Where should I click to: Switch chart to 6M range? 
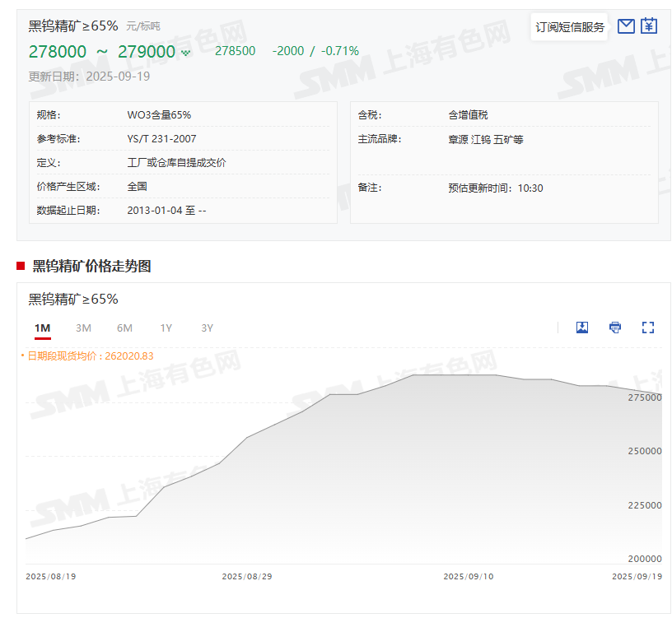click(x=124, y=328)
